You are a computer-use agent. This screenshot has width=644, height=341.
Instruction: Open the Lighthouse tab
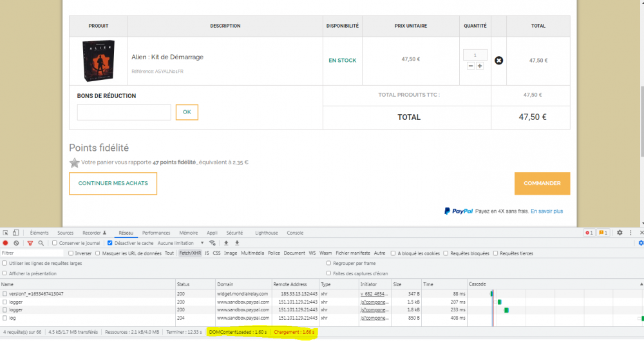click(267, 233)
